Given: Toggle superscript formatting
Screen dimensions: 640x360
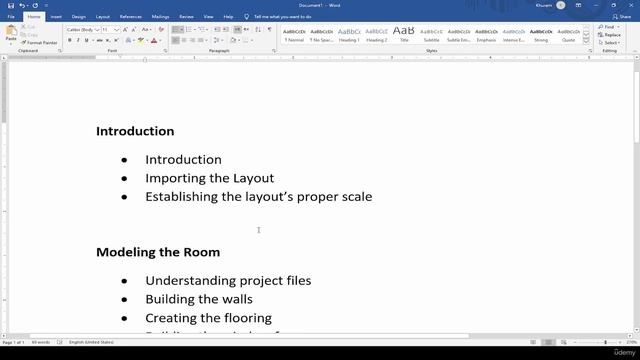Looking at the screenshot, I should point(116,40).
